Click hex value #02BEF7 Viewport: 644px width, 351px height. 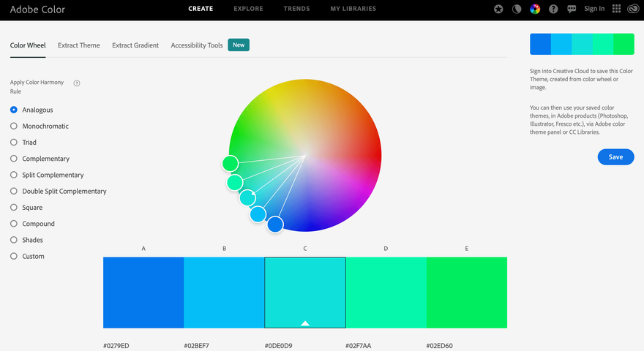click(x=197, y=346)
